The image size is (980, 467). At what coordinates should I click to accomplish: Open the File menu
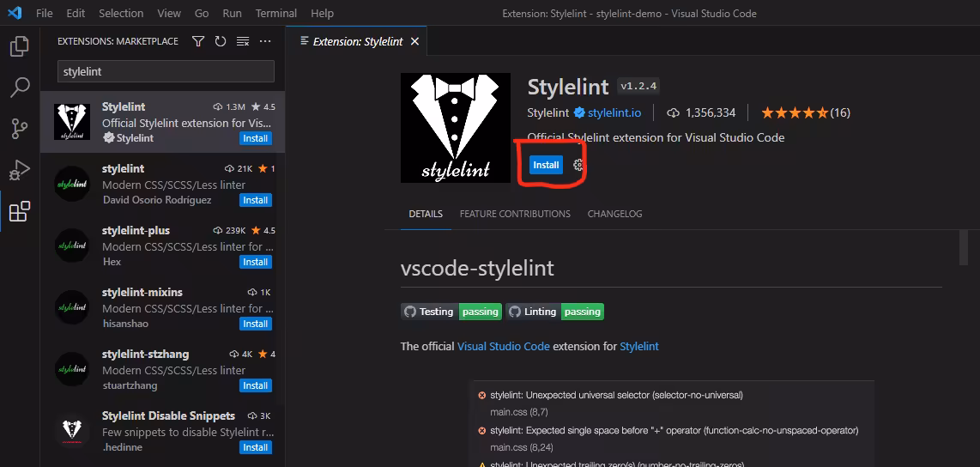pyautogui.click(x=45, y=13)
